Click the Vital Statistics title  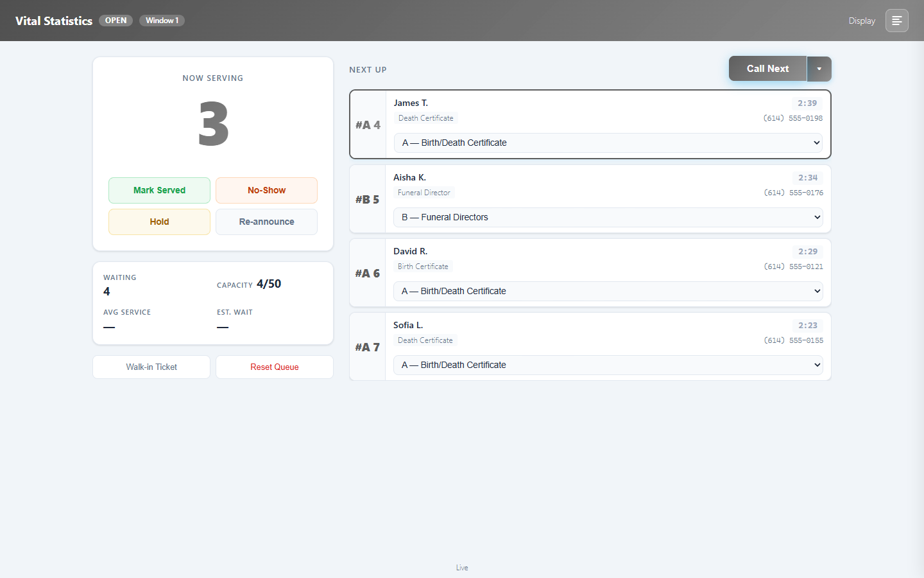tap(54, 21)
